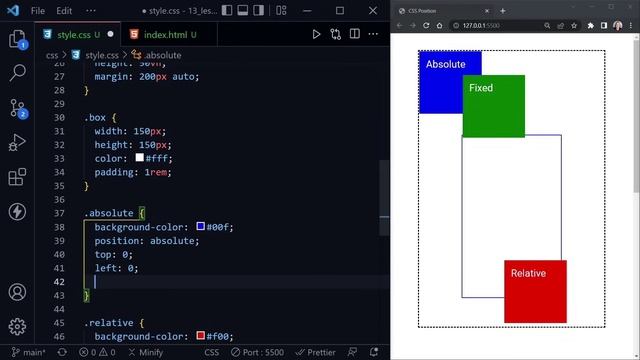Open the #f00 red color swatch picker
The width and height of the screenshot is (640, 360).
coord(200,336)
